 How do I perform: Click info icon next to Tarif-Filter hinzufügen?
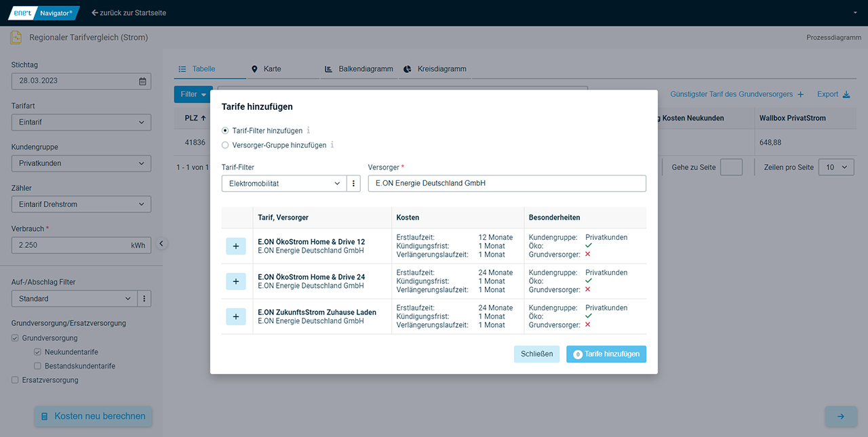309,131
